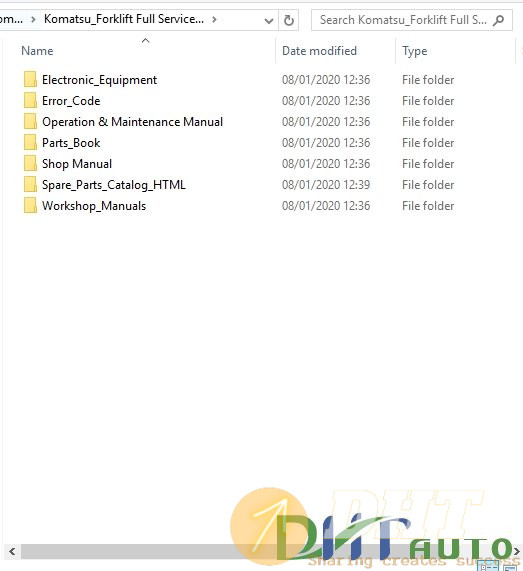Click the Workshop_Manuals folder icon

pyautogui.click(x=30, y=206)
